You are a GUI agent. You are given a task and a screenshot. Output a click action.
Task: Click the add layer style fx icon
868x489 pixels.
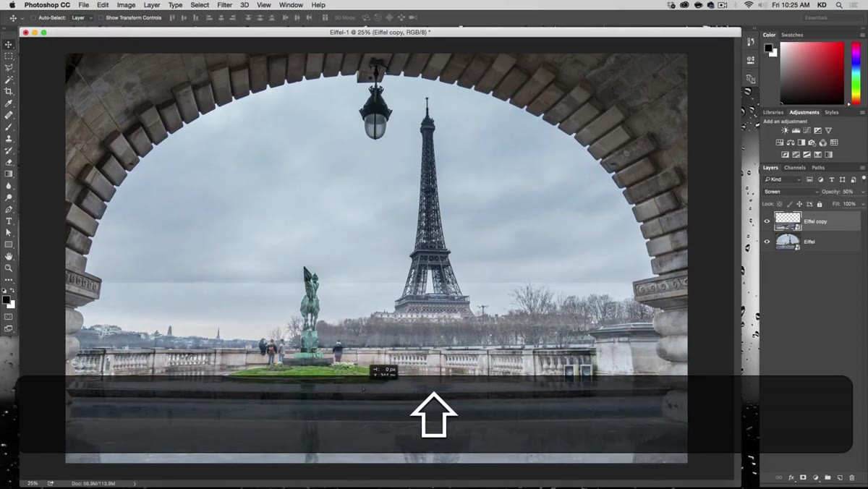pyautogui.click(x=791, y=477)
